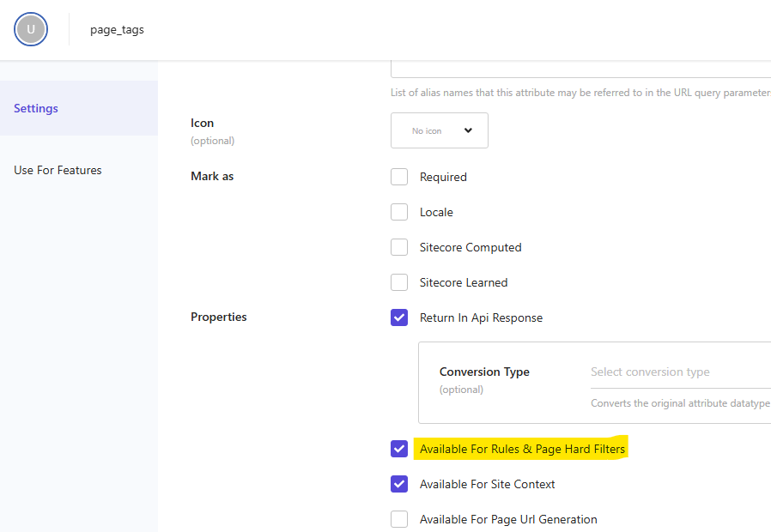Image resolution: width=771 pixels, height=532 pixels.
Task: Uncheck Return In Api Response
Action: (399, 317)
